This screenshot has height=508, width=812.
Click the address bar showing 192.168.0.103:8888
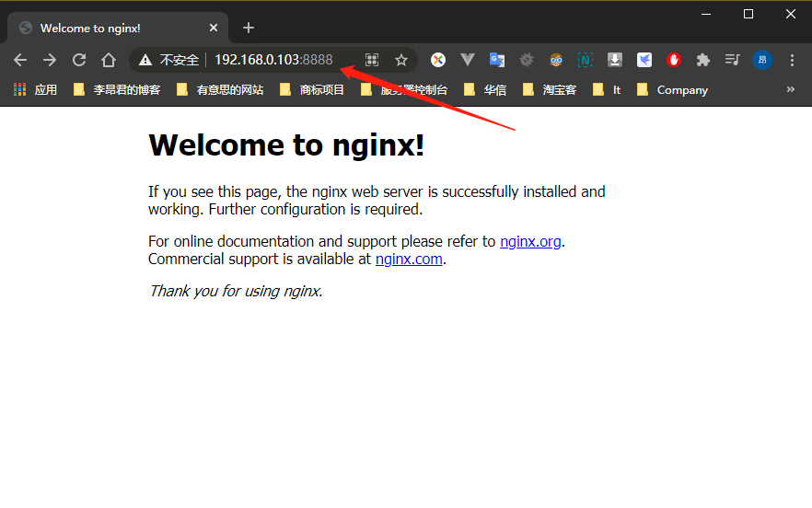coord(273,60)
